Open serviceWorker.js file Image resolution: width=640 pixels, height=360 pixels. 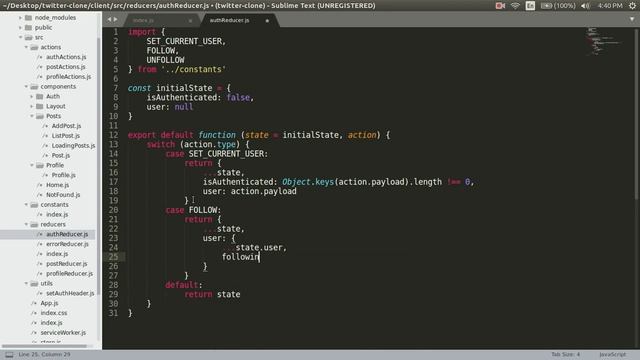point(63,333)
